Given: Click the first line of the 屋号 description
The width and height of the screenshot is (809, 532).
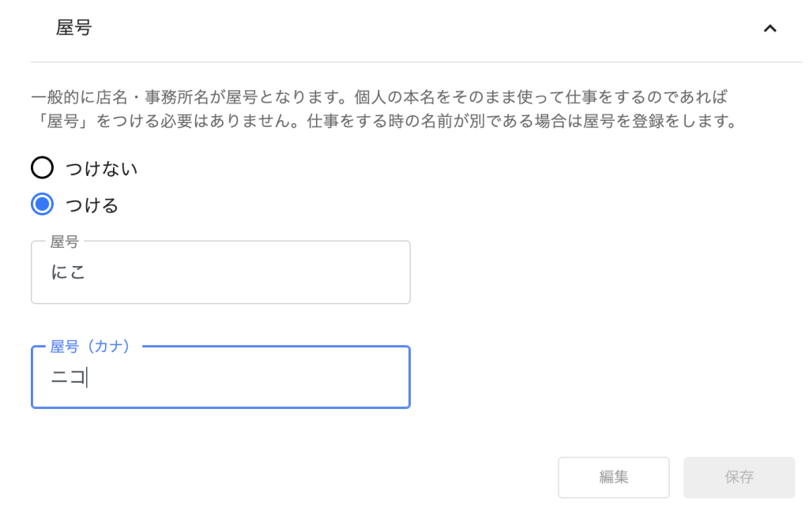Looking at the screenshot, I should 378,98.
